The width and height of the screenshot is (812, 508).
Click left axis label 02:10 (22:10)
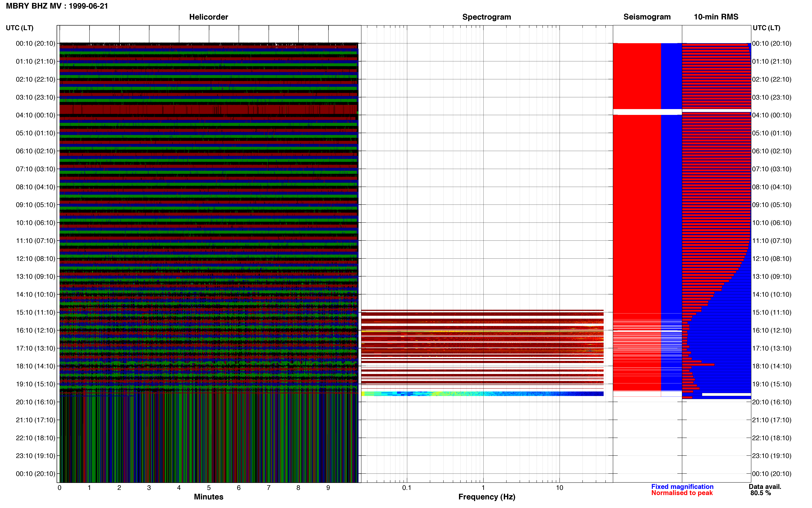[36, 79]
